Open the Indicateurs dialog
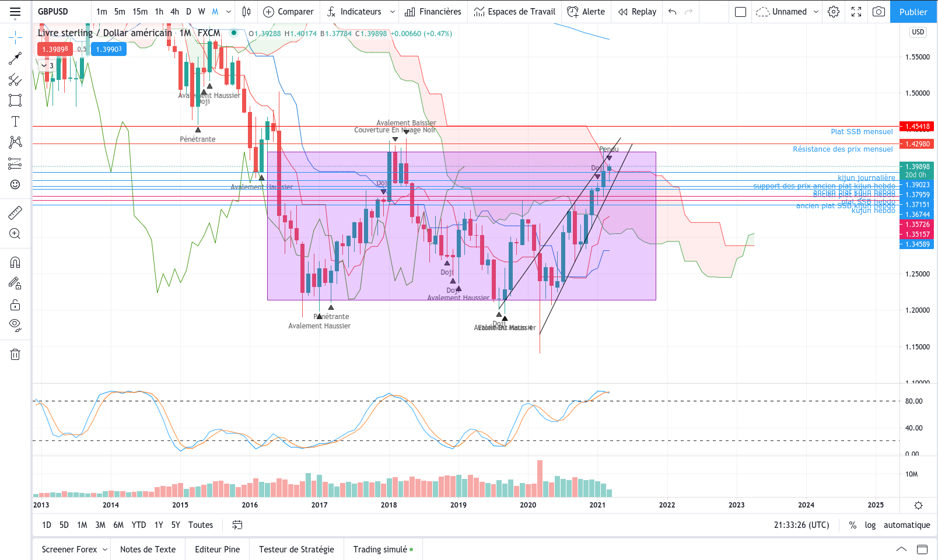 pyautogui.click(x=355, y=12)
